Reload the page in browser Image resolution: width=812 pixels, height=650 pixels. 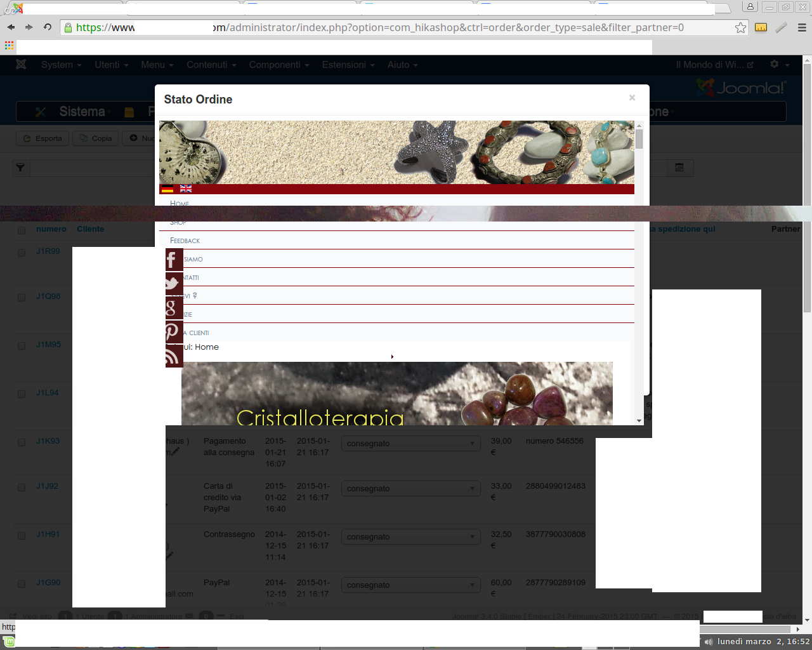[x=47, y=27]
